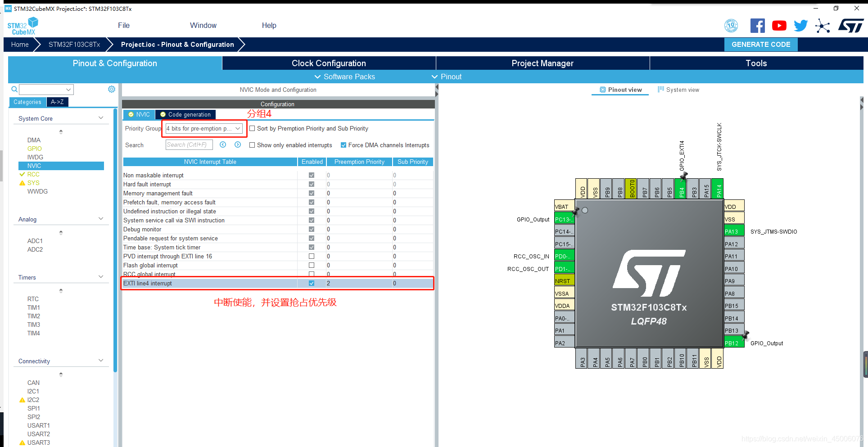
Task: Enable Show only enabled interrupts
Action: coord(252,145)
